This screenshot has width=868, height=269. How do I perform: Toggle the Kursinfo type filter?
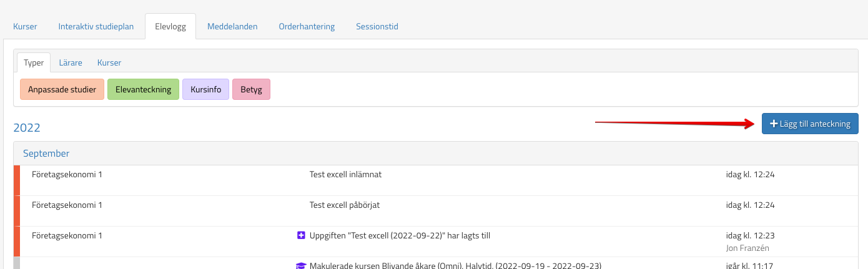(205, 89)
